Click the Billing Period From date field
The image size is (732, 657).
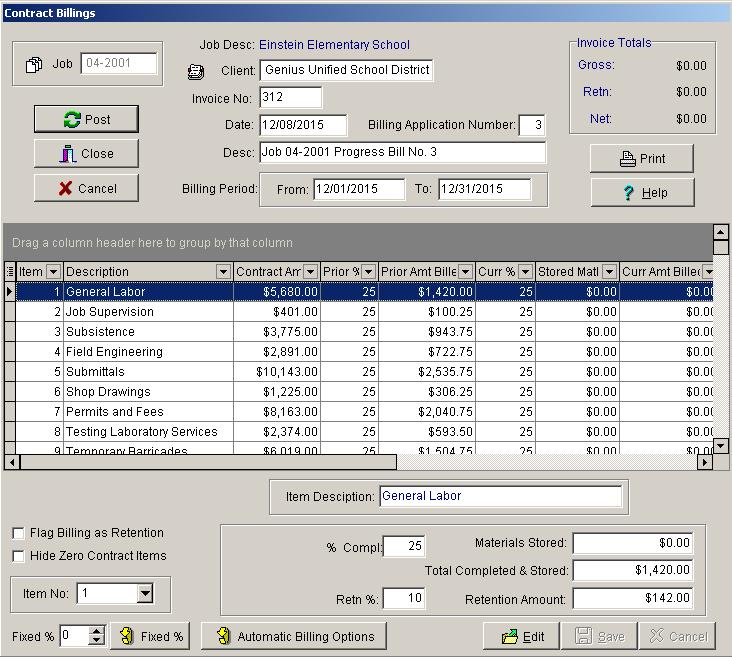pyautogui.click(x=359, y=189)
